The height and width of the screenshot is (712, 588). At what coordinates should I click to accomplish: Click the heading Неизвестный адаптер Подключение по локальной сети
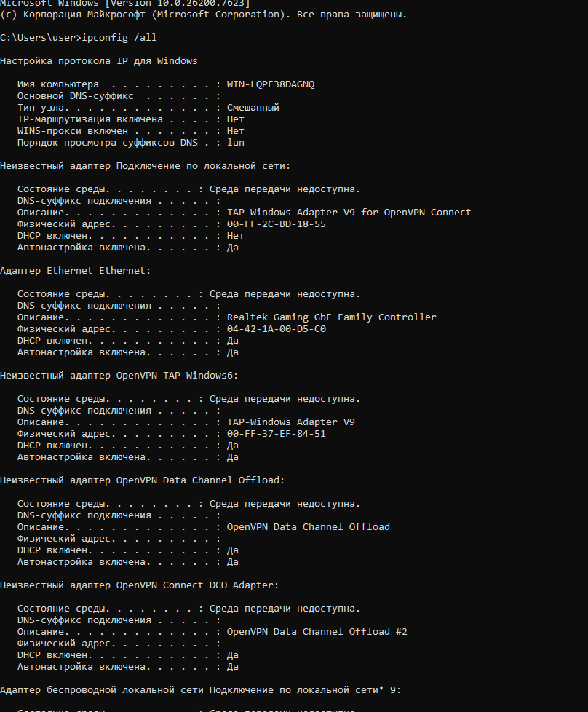(146, 165)
